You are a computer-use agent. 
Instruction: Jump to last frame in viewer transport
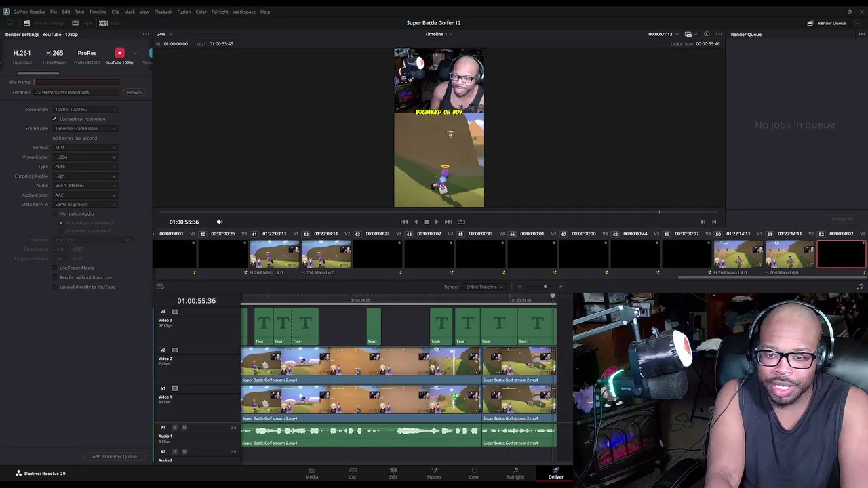[448, 222]
